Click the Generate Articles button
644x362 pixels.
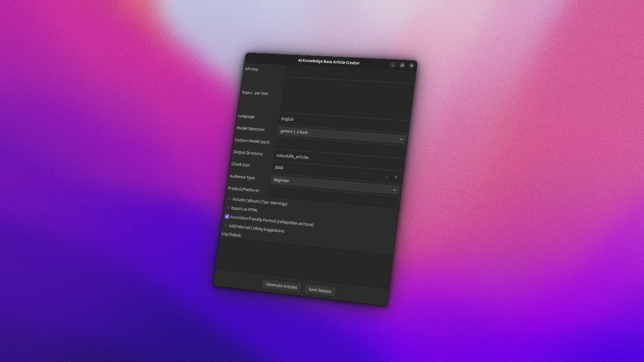(x=281, y=287)
